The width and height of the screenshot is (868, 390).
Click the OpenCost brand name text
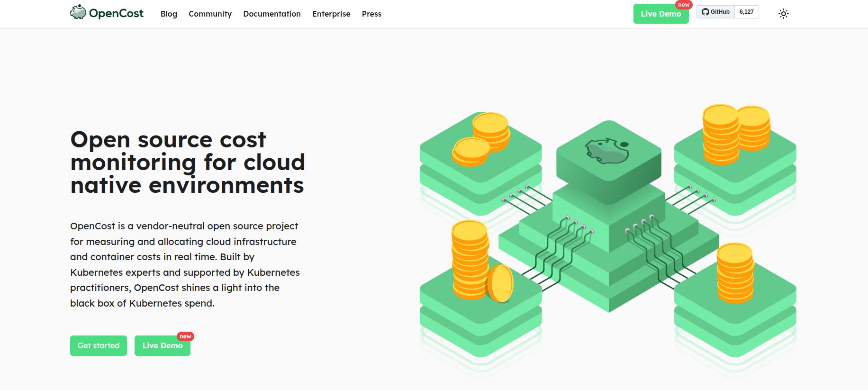pos(116,13)
